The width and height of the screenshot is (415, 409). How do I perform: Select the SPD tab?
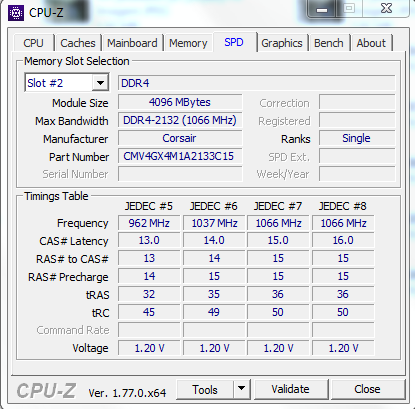[x=234, y=42]
